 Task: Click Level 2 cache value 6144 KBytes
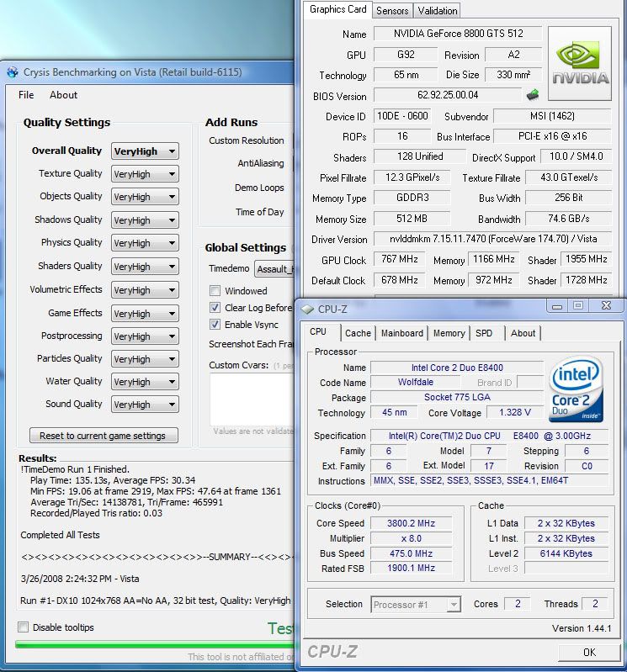pos(566,553)
